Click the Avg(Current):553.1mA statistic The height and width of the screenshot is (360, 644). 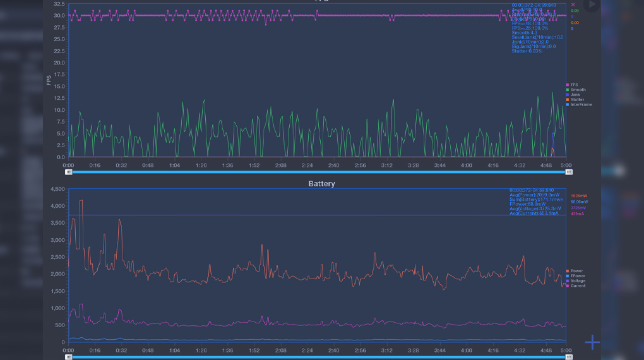tap(534, 213)
